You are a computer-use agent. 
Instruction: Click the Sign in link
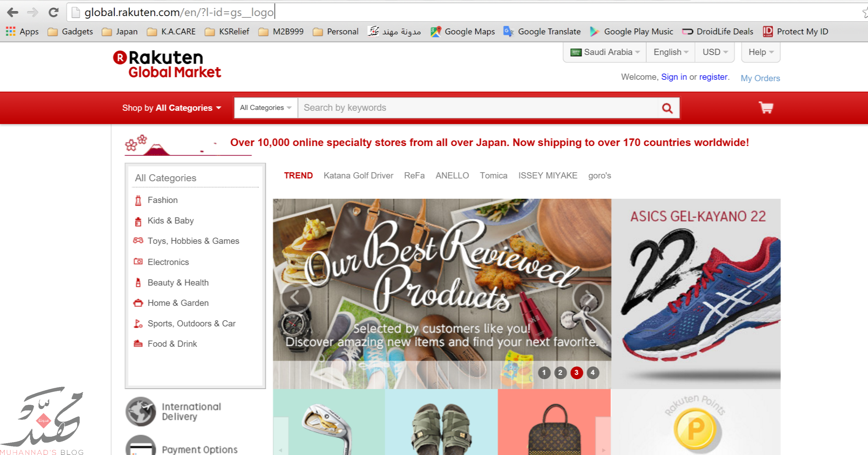pyautogui.click(x=674, y=77)
